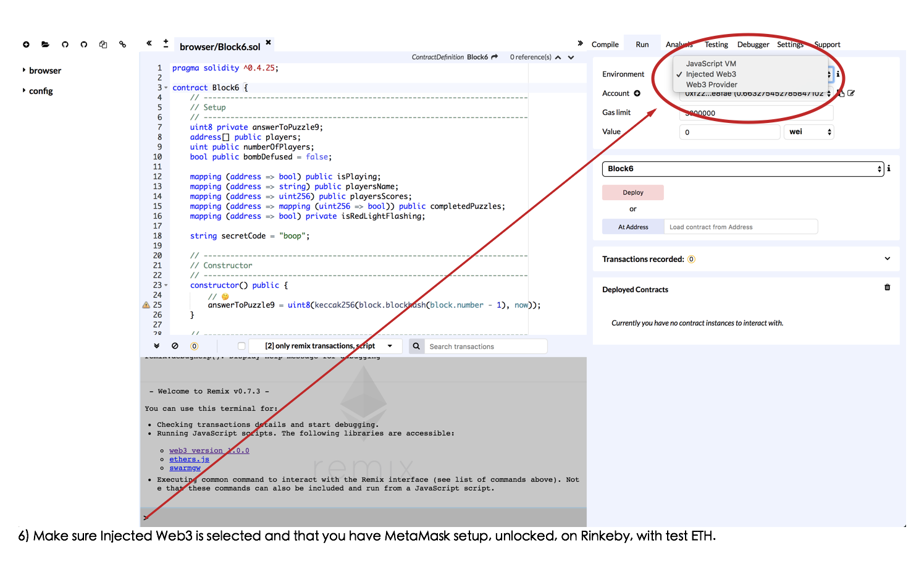Close the browser/Block6.sol tab

click(268, 42)
